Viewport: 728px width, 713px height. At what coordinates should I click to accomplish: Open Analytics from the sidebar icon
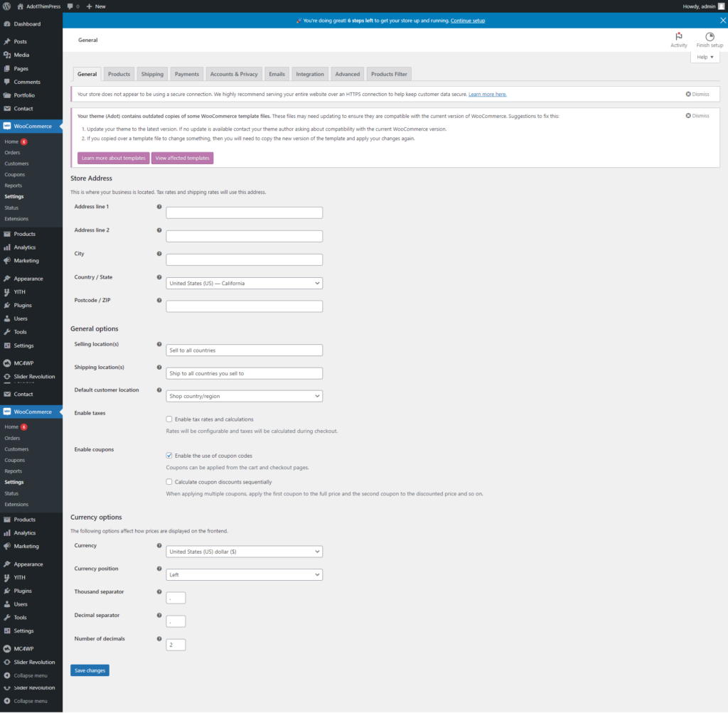pyautogui.click(x=7, y=247)
